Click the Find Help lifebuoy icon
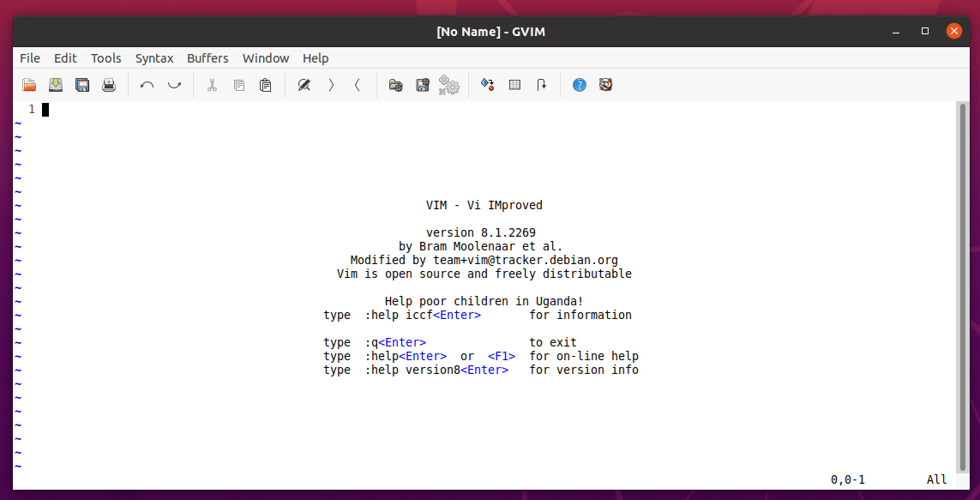The width and height of the screenshot is (980, 500). (x=605, y=84)
